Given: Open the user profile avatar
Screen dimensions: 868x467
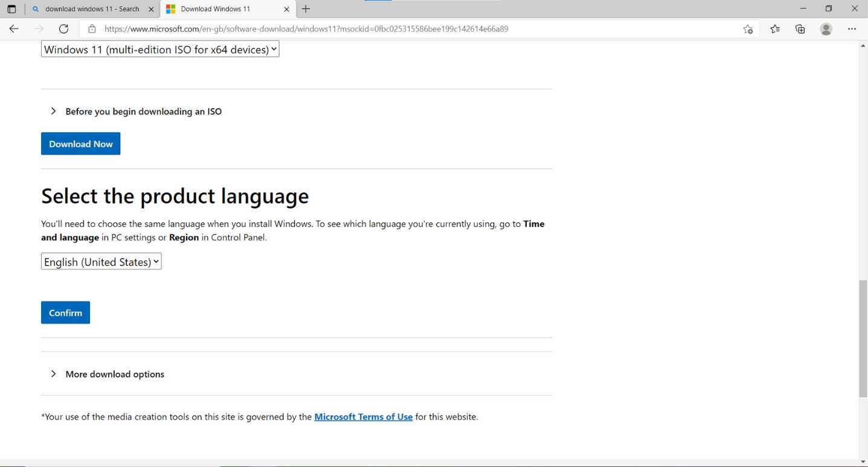Looking at the screenshot, I should click(826, 29).
